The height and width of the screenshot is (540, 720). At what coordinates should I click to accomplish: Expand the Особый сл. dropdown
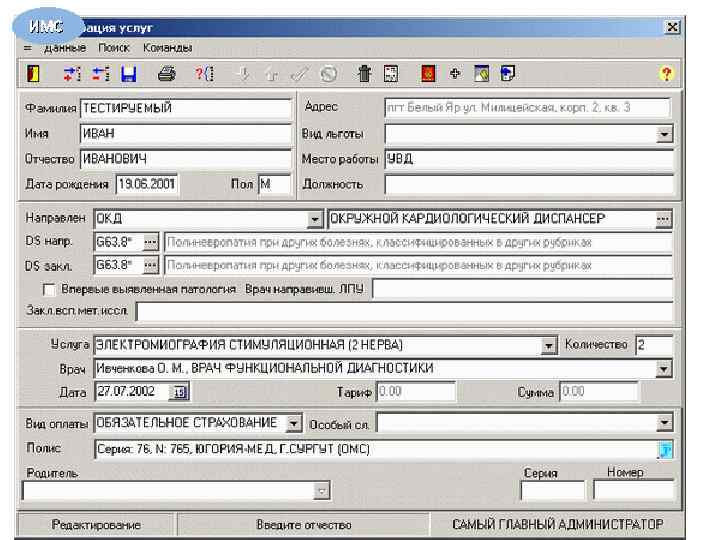click(x=664, y=423)
